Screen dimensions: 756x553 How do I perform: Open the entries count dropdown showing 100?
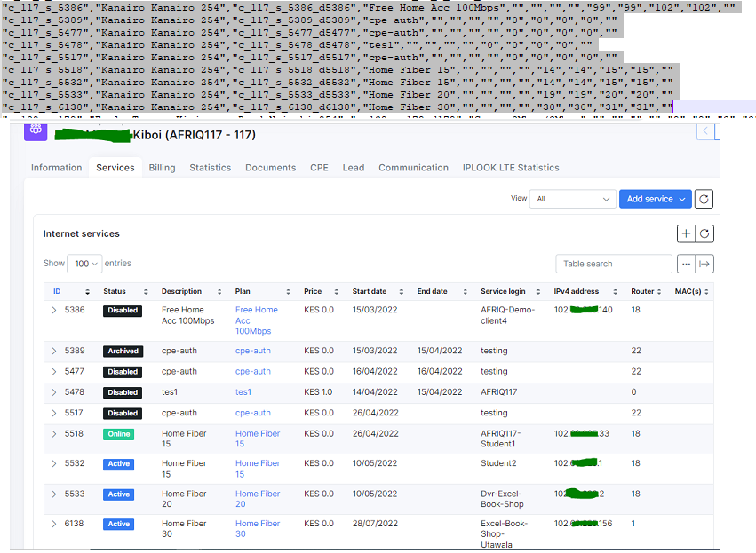click(86, 264)
